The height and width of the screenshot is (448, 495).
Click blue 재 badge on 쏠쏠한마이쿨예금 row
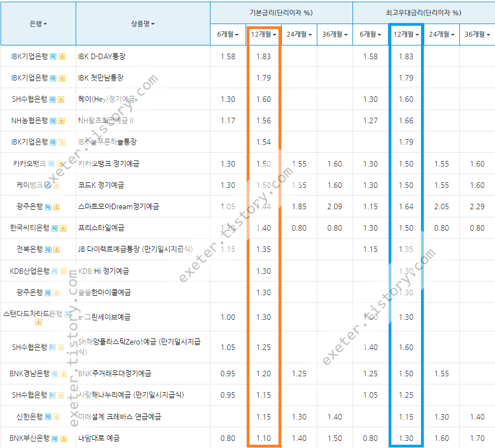point(48,293)
